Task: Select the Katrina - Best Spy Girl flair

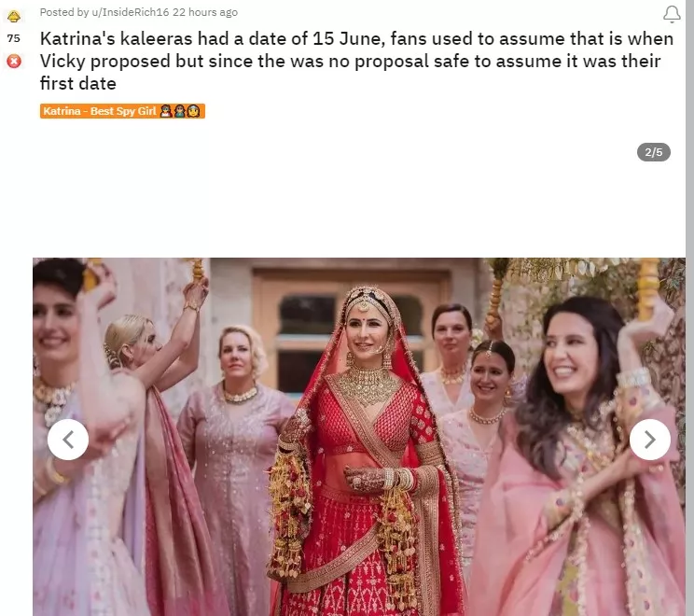Action: [x=122, y=111]
